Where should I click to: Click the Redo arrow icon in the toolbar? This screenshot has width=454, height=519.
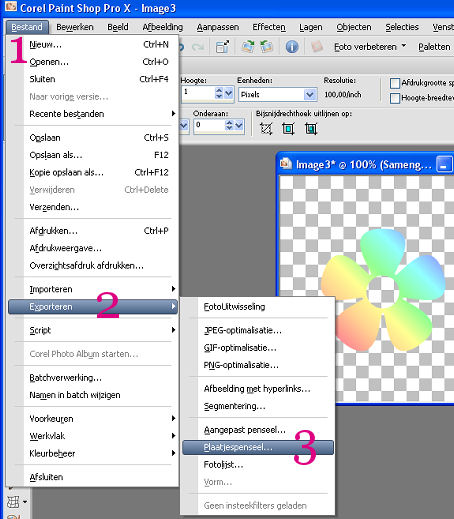point(198,47)
